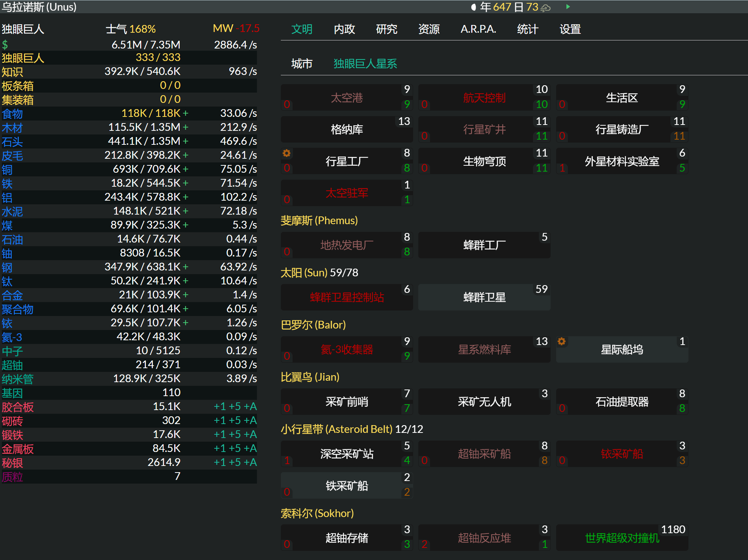Click the 太空驻军 building button
This screenshot has height=560, width=748.
pyautogui.click(x=347, y=193)
